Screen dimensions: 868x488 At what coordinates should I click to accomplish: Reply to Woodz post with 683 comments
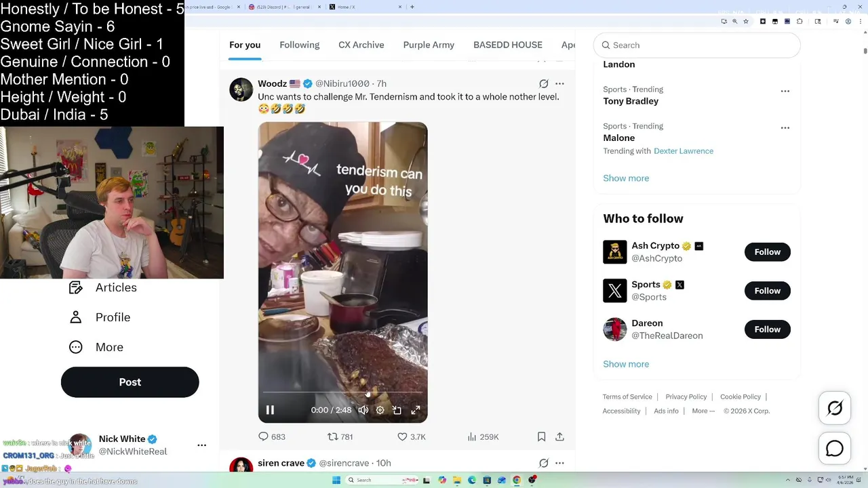271,437
